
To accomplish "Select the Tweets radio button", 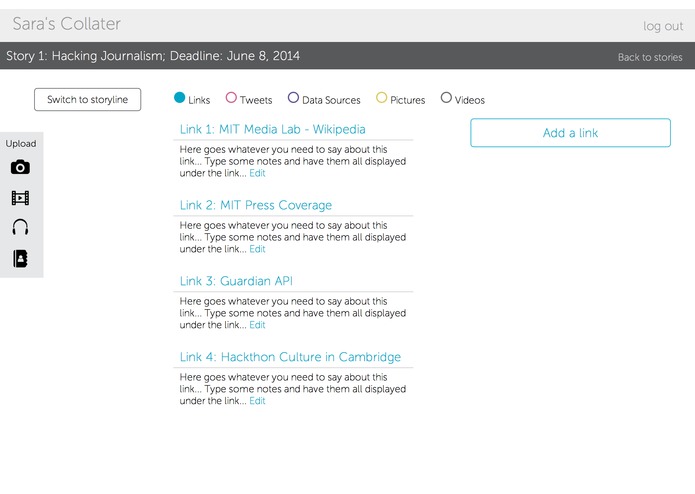I will pos(231,97).
